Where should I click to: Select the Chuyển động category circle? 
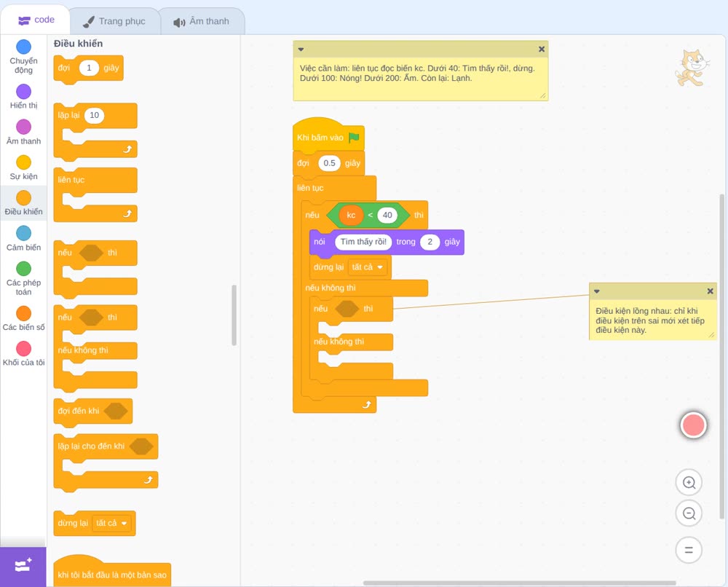point(24,47)
